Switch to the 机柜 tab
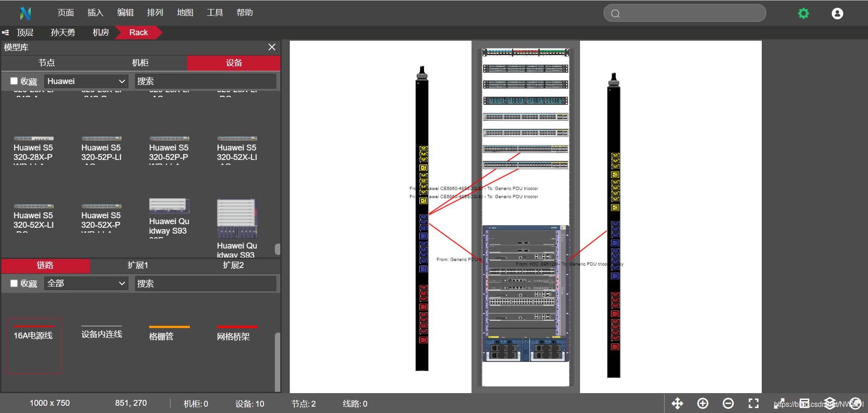The image size is (868, 413). click(x=140, y=63)
